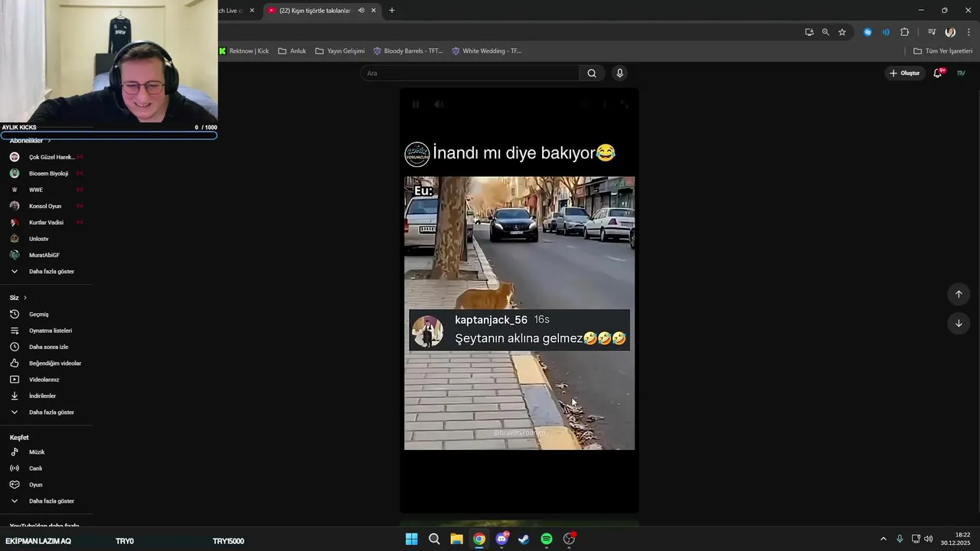Image resolution: width=980 pixels, height=551 pixels.
Task: Show hidden system tray icons
Action: pyautogui.click(x=884, y=539)
